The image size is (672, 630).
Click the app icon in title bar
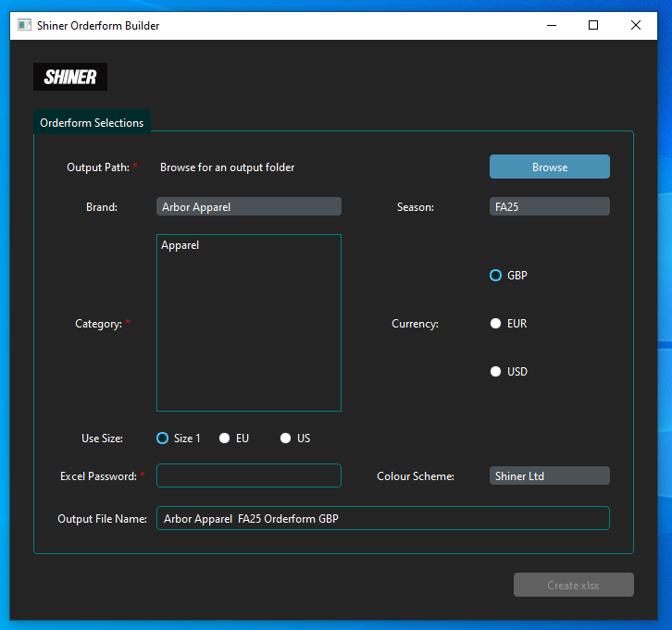(25, 26)
